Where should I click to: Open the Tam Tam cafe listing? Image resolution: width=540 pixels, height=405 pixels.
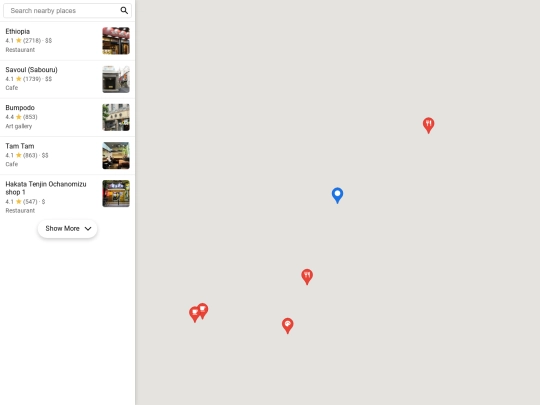[68, 155]
